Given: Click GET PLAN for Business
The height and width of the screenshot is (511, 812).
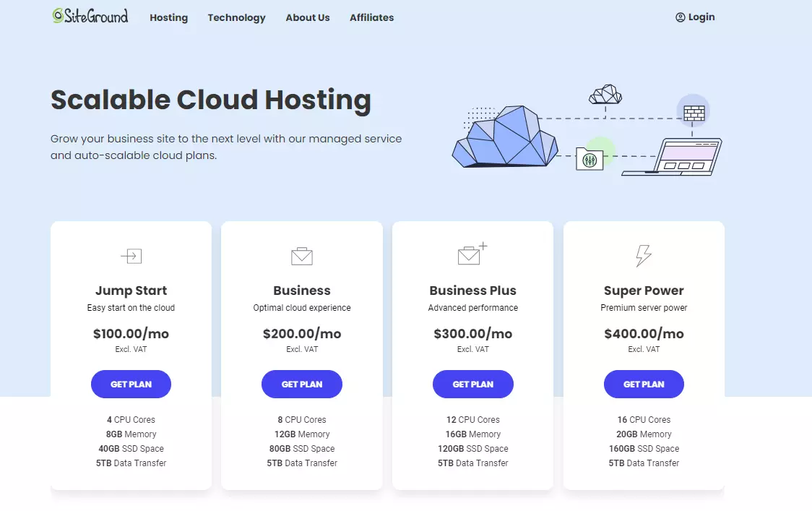Looking at the screenshot, I should pyautogui.click(x=301, y=384).
